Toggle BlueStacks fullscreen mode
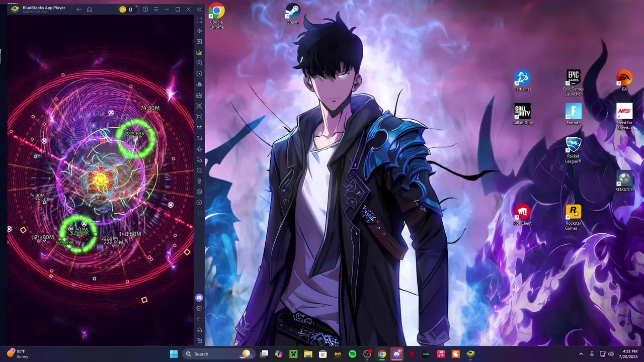Image resolution: width=644 pixels, height=362 pixels. click(199, 20)
